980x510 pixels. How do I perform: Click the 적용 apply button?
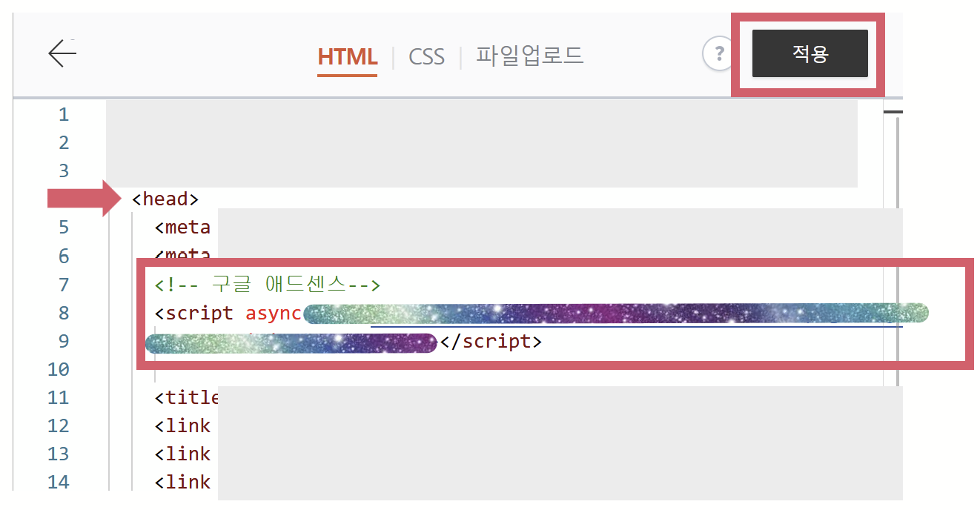[810, 53]
